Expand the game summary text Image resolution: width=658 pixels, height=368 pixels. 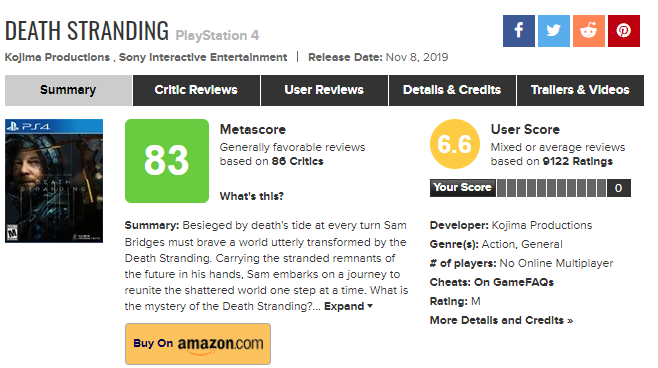(x=348, y=306)
